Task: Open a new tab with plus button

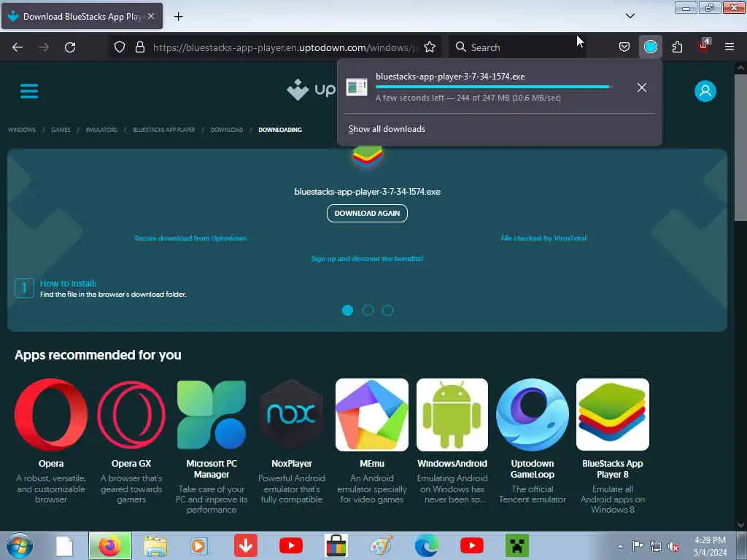Action: 178,17
